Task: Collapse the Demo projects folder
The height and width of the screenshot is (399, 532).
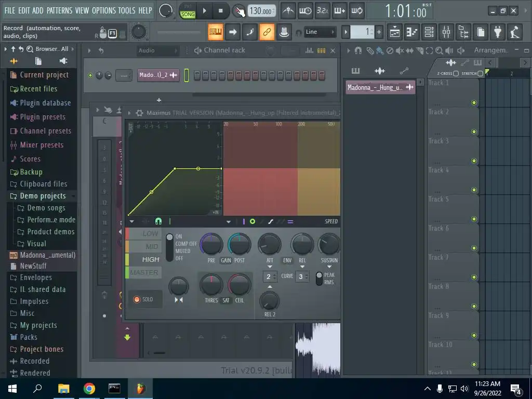Action: click(x=43, y=196)
